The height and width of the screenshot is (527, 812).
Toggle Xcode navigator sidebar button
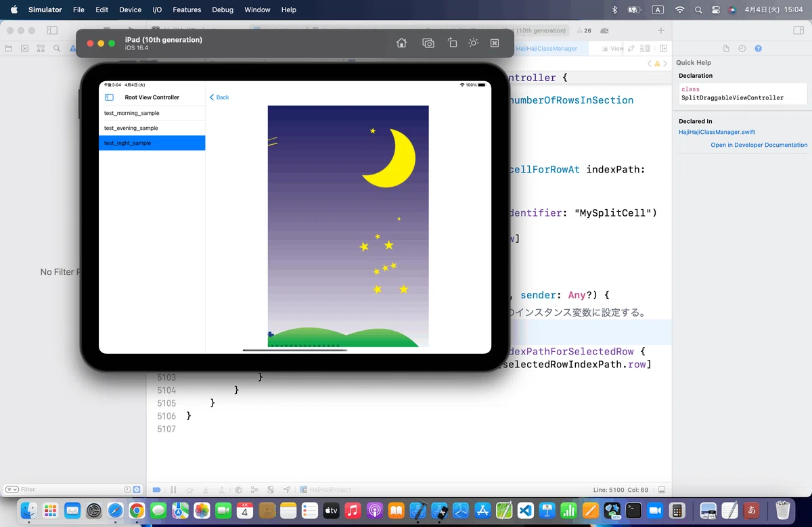pyautogui.click(x=52, y=30)
